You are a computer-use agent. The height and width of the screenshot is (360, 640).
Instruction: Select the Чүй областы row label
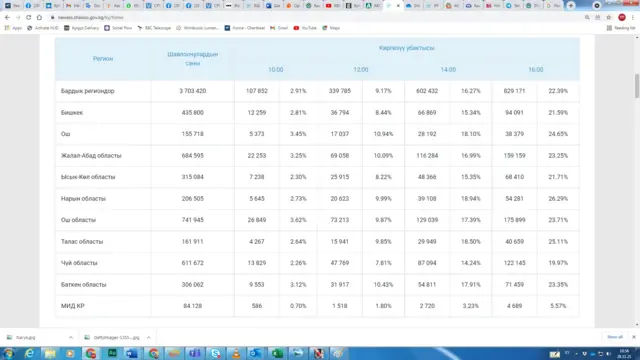(79, 263)
